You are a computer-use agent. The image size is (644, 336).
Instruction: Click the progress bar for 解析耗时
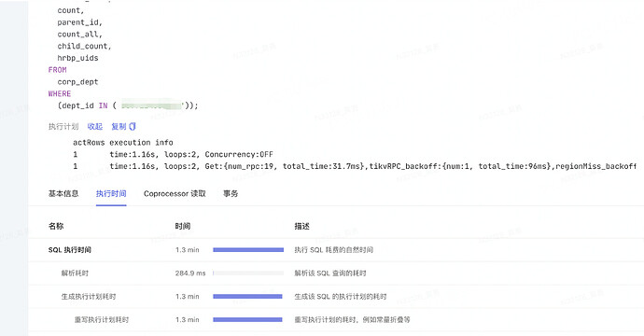248,273
